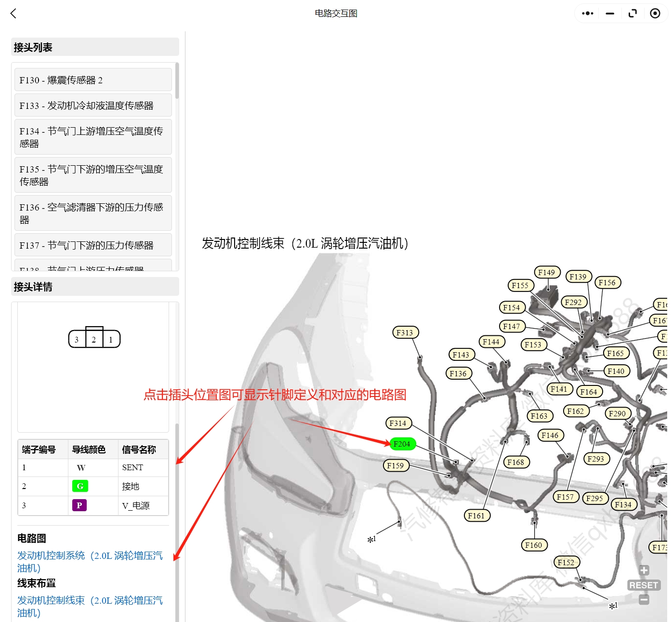Select F137 节气门下游的压力传感器 item
Image resolution: width=672 pixels, height=622 pixels.
coord(93,245)
